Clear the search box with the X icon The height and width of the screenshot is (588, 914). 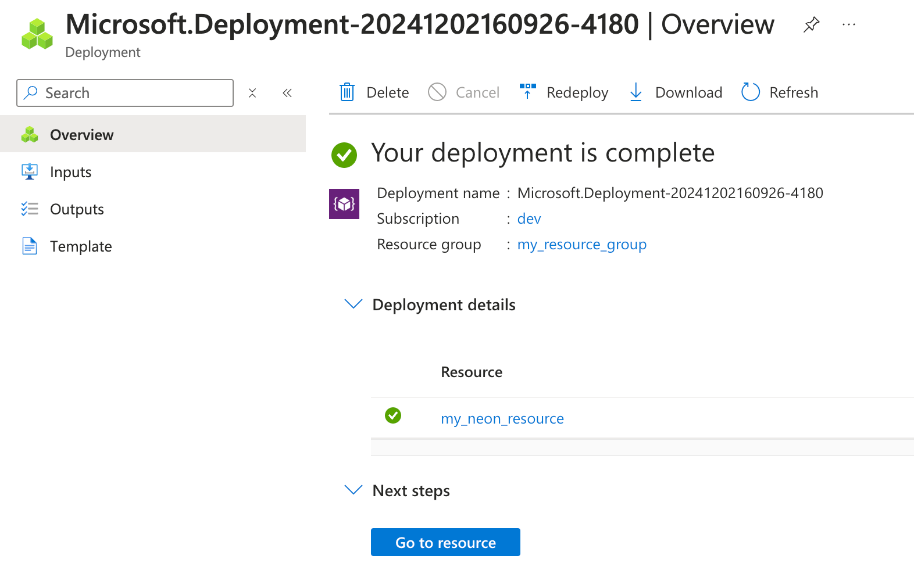tap(252, 93)
